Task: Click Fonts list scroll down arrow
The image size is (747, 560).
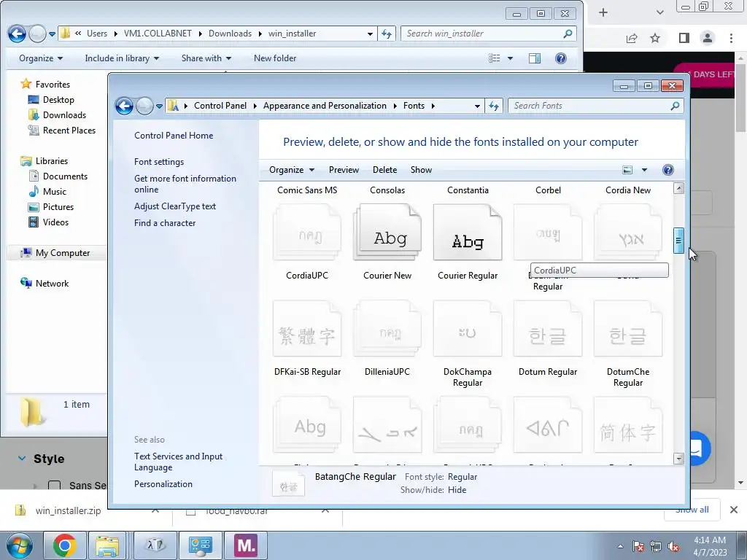Action: [678, 459]
